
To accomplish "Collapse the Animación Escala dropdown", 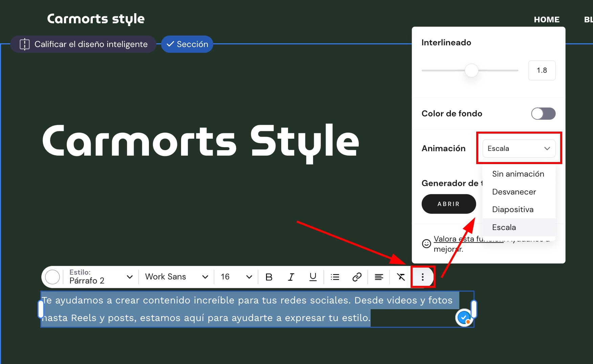I will [519, 149].
